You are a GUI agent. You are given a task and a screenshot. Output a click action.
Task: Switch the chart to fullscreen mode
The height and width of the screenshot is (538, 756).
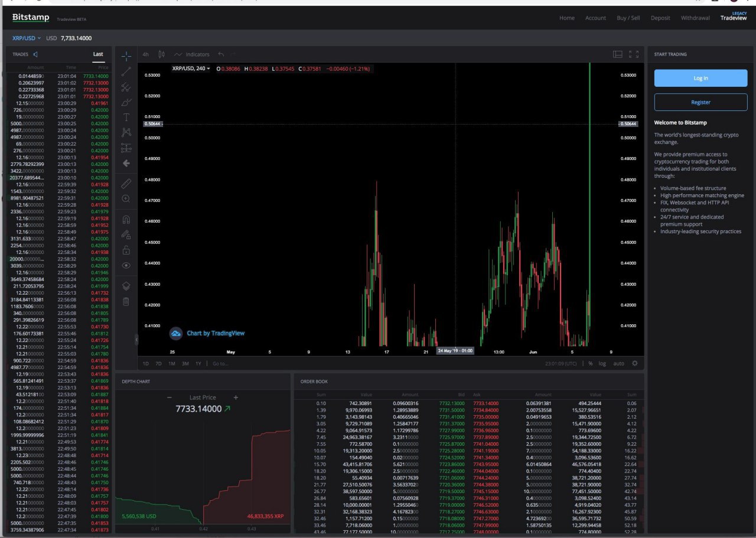tap(634, 54)
